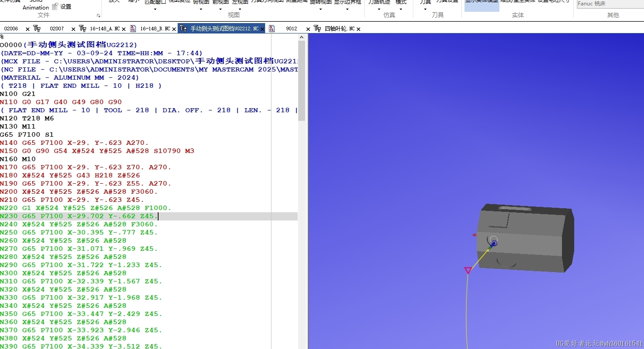Click the code editor vertical scrollbar thumb

click(x=301, y=81)
